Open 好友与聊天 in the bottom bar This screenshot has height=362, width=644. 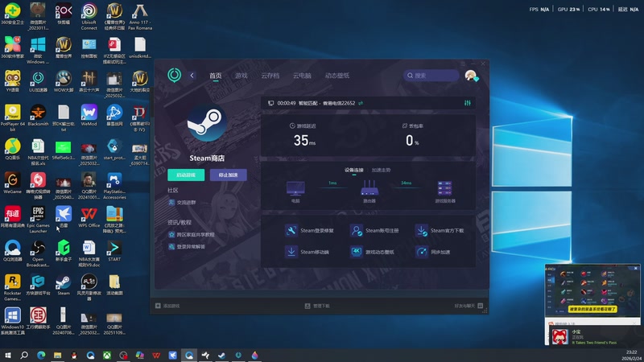[469, 306]
